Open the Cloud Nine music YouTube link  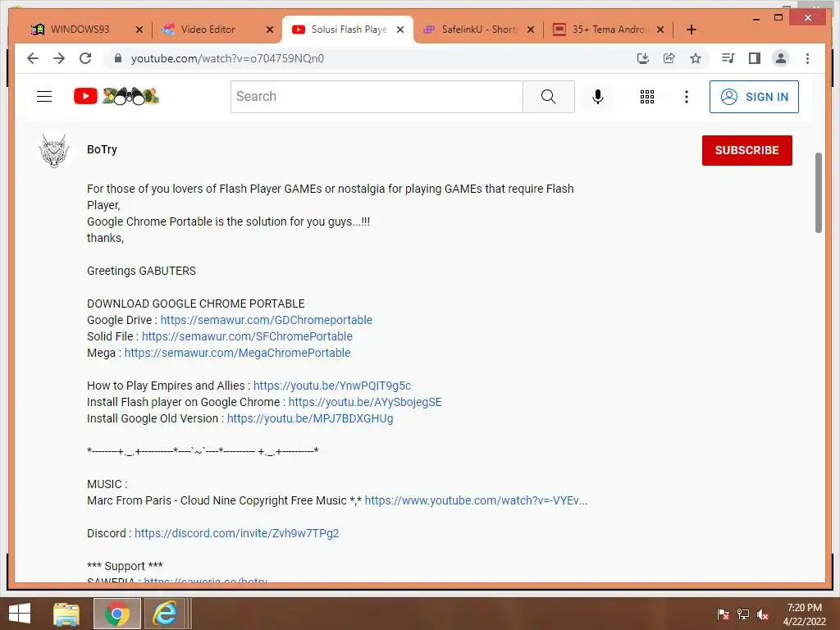(x=477, y=500)
